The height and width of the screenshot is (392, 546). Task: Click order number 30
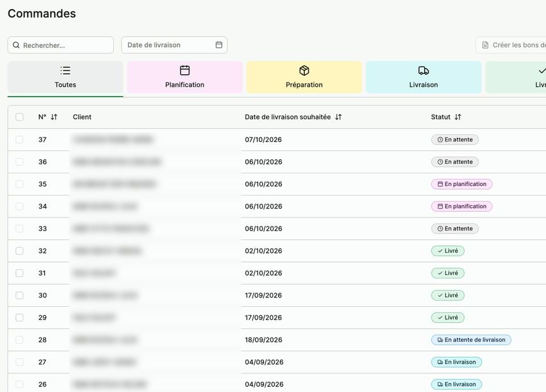tap(43, 295)
